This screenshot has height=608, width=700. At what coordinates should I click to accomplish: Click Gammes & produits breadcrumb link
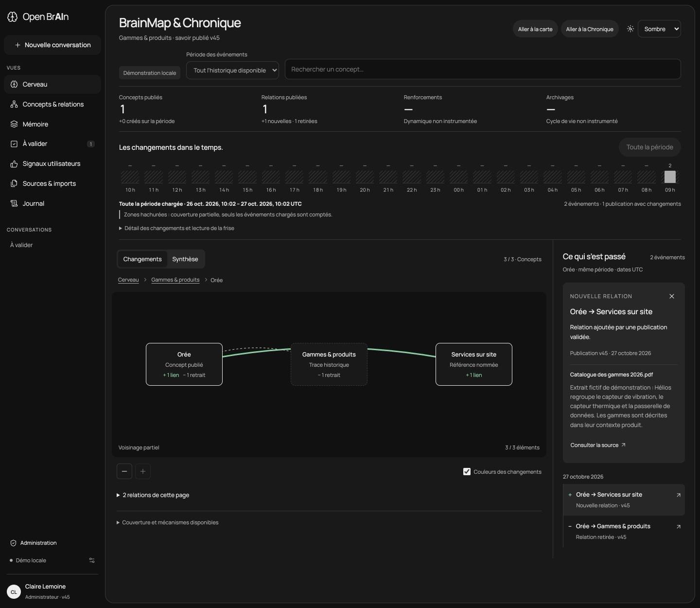tap(175, 280)
